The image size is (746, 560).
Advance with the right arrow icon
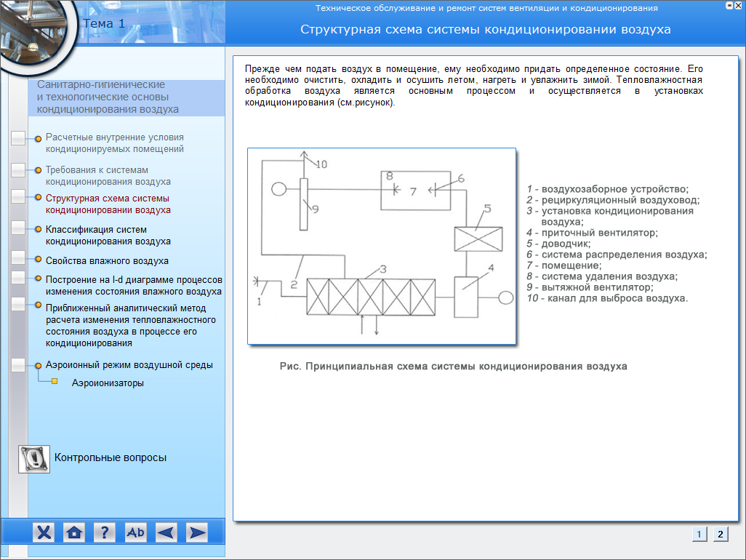click(197, 532)
